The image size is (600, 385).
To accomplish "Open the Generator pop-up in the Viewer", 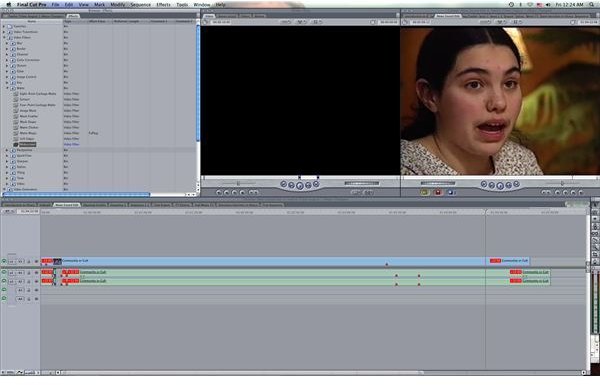I will coord(369,192).
